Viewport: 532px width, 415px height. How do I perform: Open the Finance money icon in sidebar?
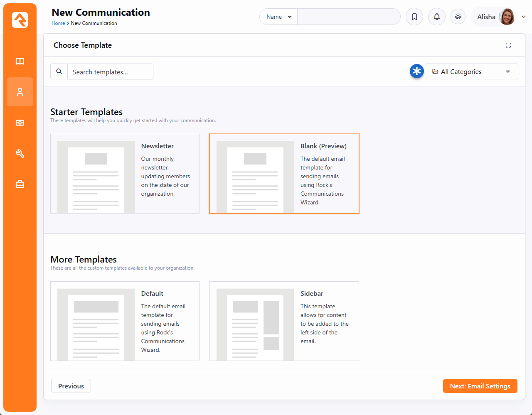click(x=20, y=123)
